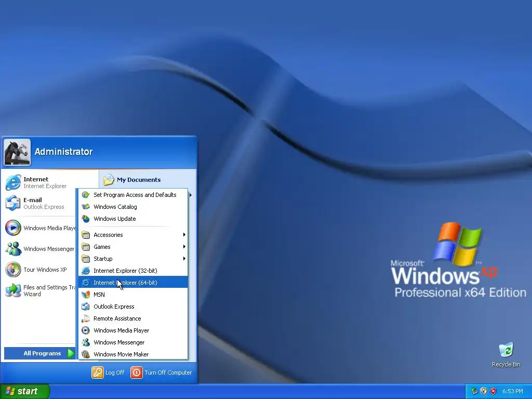Click the Turn Off Computer button
The height and width of the screenshot is (399, 532).
(x=162, y=373)
